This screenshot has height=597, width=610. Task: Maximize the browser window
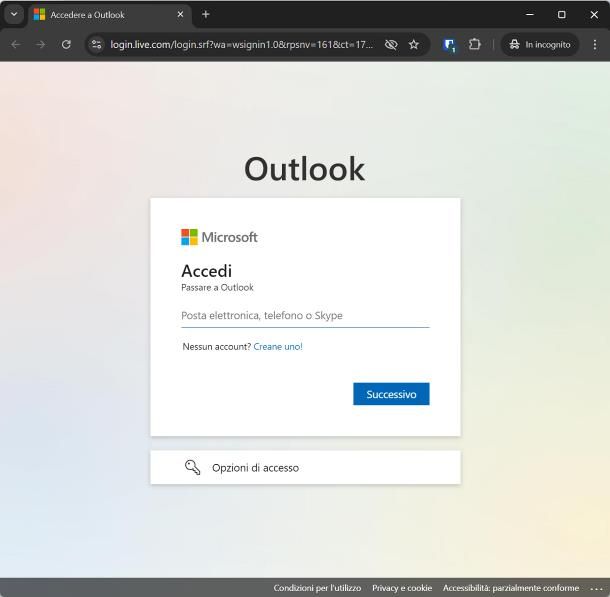tap(561, 14)
